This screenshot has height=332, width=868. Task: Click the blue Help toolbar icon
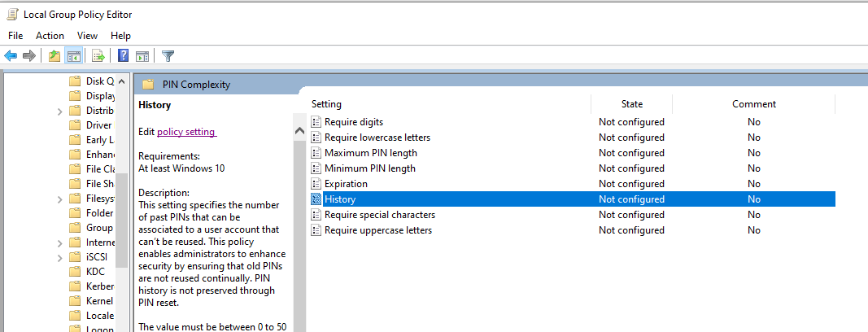pyautogui.click(x=124, y=55)
